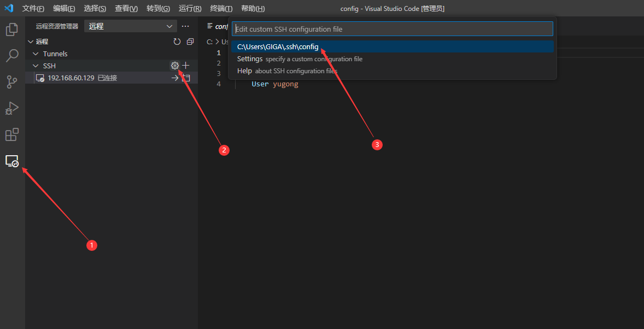Open the 转到(G) menu
This screenshot has height=329, width=644.
point(158,9)
